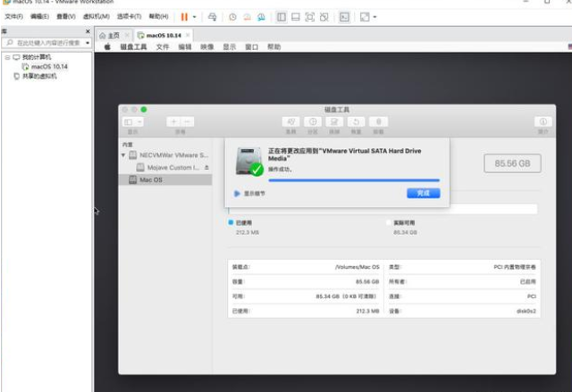
Task: Click the Disk Utility Erase icon
Action: (x=334, y=121)
